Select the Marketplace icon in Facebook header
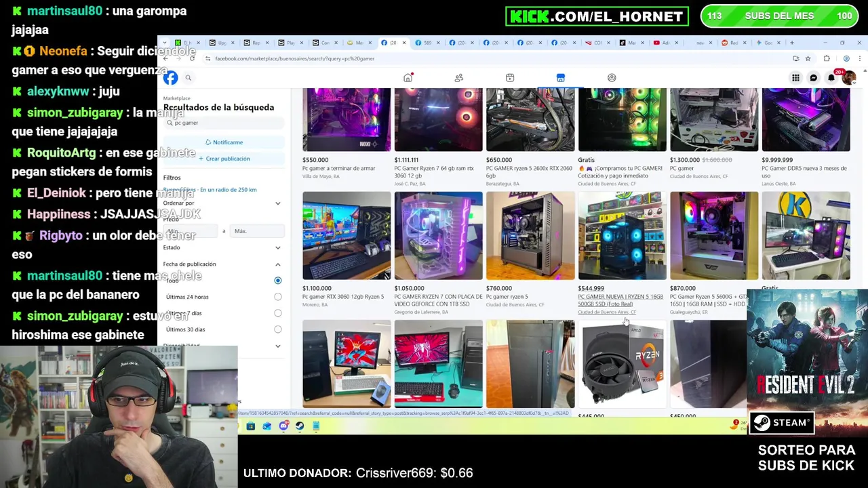This screenshot has height=488, width=868. pos(561,78)
